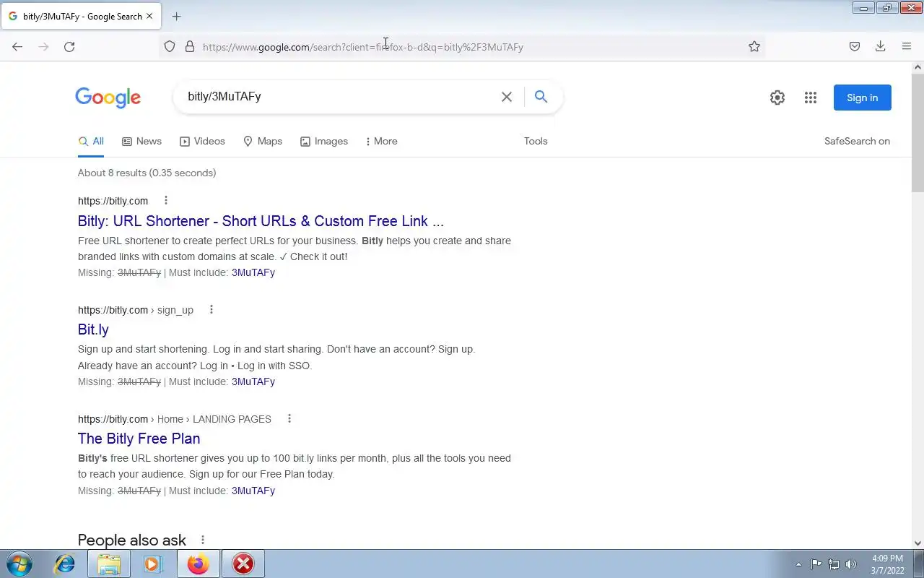Open the Save to Pocket icon

855,47
